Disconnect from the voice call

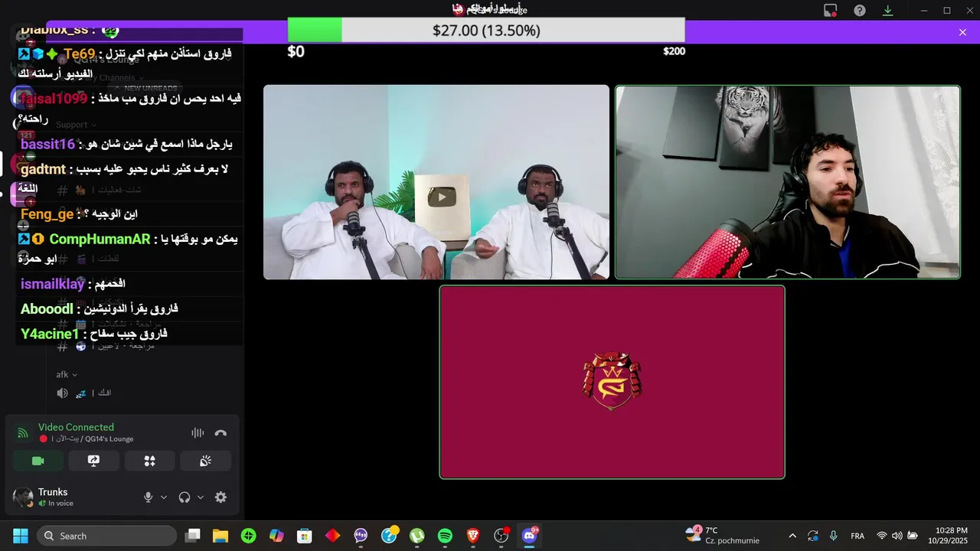(220, 433)
